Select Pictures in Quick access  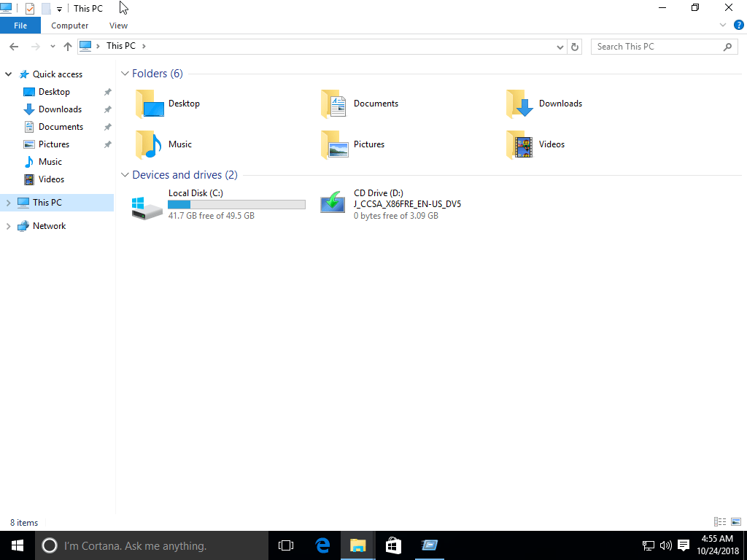coord(53,144)
